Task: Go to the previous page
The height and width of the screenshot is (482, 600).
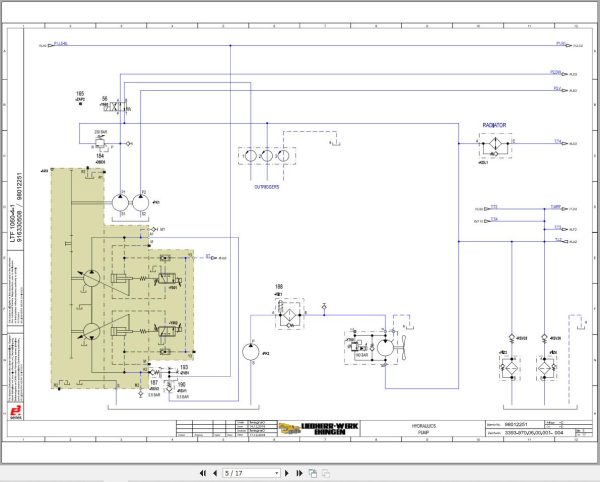Action: (x=215, y=473)
